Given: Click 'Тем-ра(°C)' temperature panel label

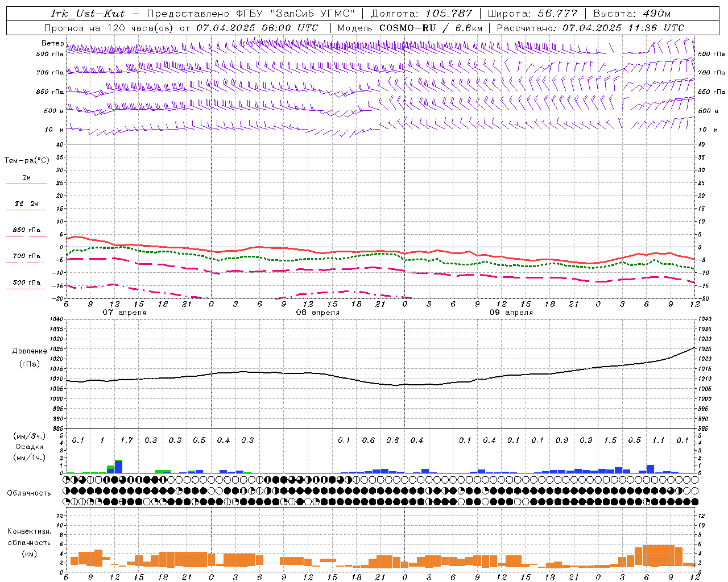Looking at the screenshot, I should (x=27, y=161).
